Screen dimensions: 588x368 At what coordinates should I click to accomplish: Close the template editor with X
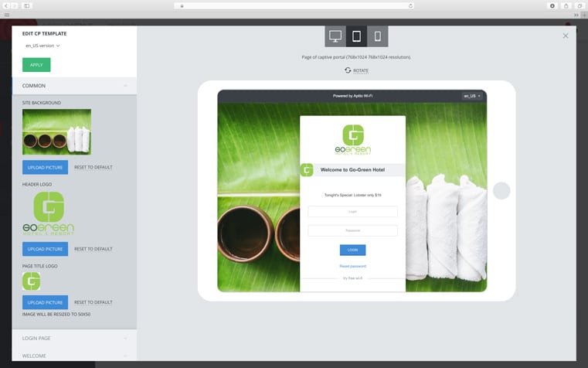coord(566,36)
